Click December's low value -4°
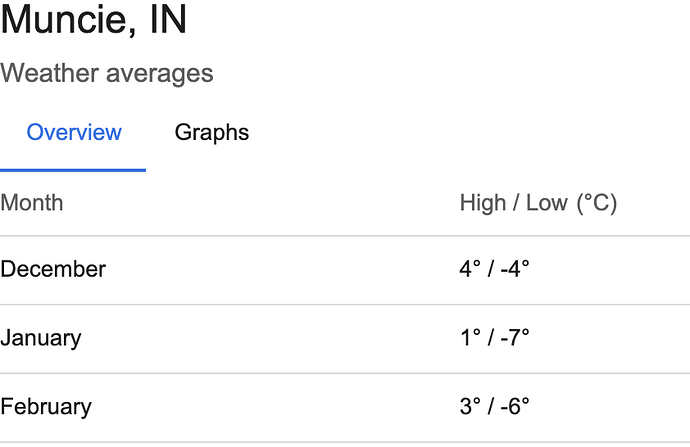Image resolution: width=690 pixels, height=447 pixels. click(x=515, y=269)
